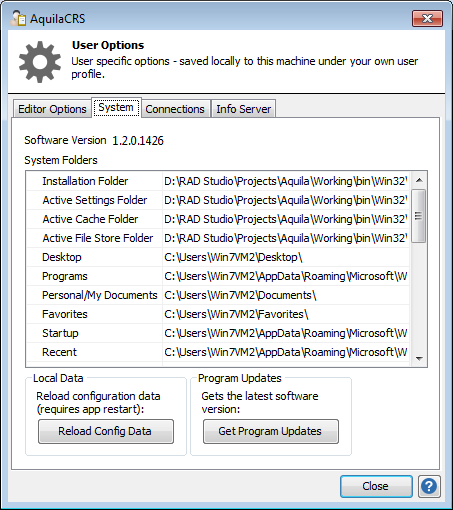Click the Reload Config Data button
The height and width of the screenshot is (510, 453).
click(x=106, y=431)
